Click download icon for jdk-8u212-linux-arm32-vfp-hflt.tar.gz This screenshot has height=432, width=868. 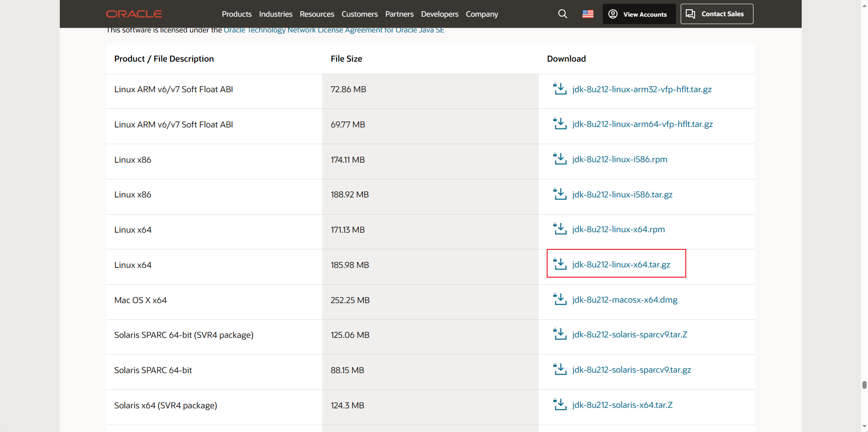coord(560,89)
